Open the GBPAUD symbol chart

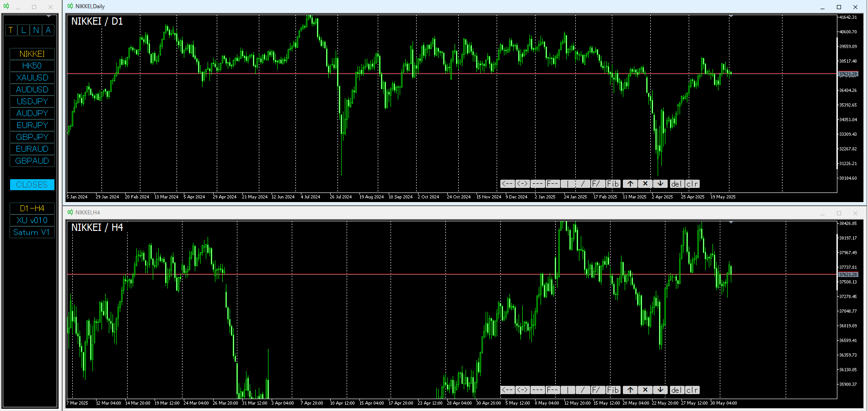click(x=32, y=161)
